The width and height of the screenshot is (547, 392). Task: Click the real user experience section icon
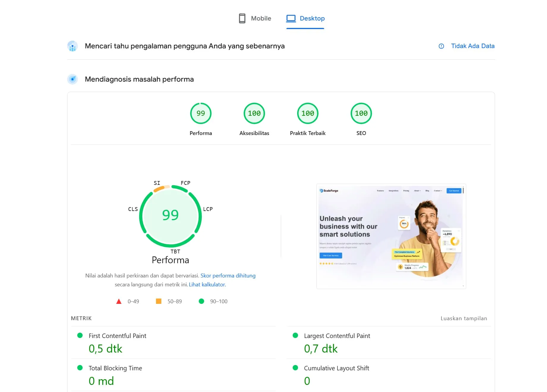tap(72, 46)
